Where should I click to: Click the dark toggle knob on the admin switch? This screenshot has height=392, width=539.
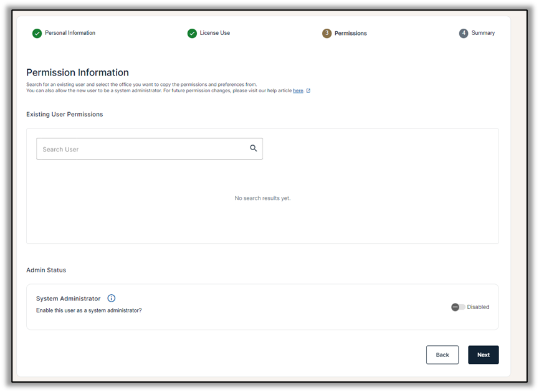[456, 307]
